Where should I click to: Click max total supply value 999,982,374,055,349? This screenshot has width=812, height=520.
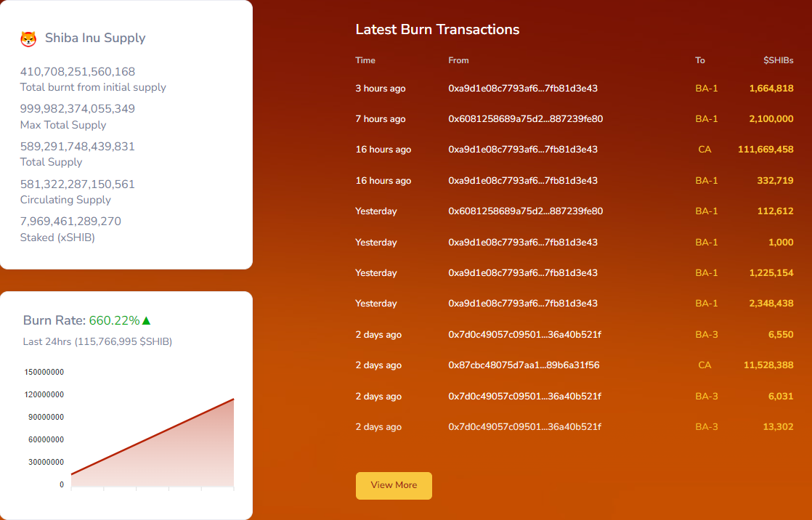tap(78, 109)
